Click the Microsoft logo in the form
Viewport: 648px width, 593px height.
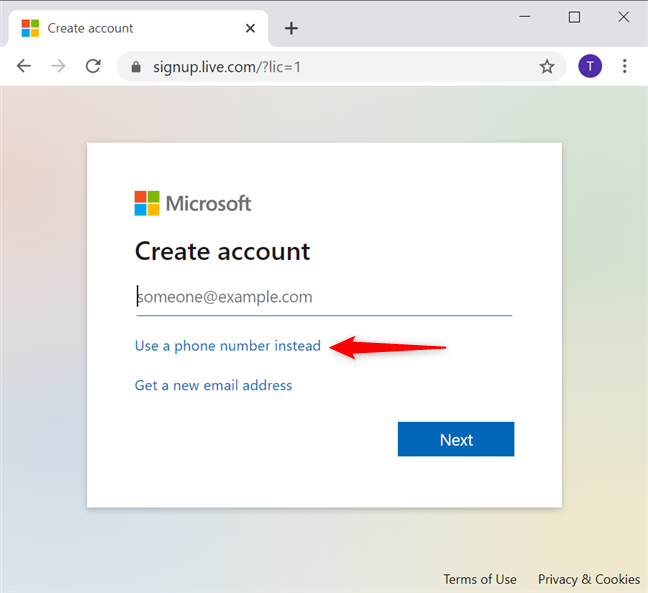pyautogui.click(x=193, y=204)
